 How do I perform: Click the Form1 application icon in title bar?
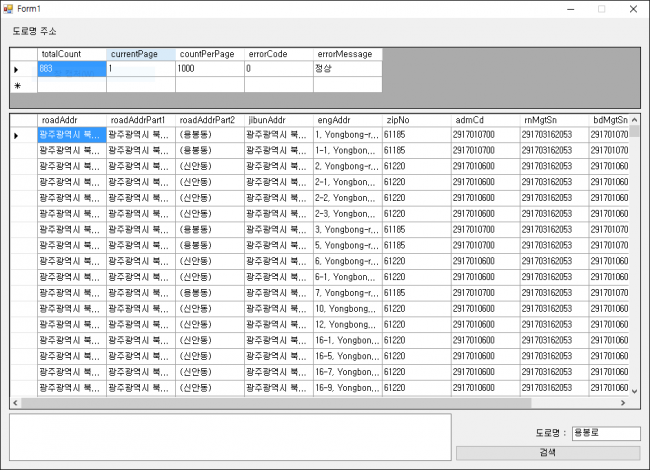(x=8, y=8)
